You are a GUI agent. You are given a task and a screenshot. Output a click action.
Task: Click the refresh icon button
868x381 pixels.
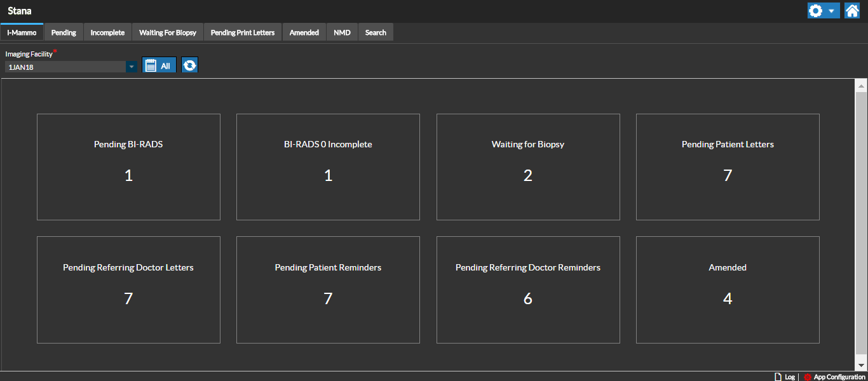click(x=189, y=65)
